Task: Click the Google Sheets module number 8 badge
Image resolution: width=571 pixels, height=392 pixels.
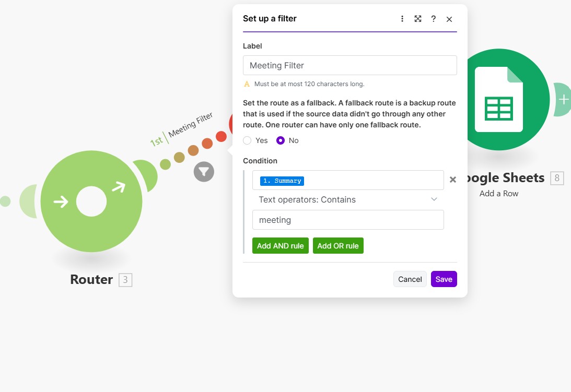Action: [557, 178]
